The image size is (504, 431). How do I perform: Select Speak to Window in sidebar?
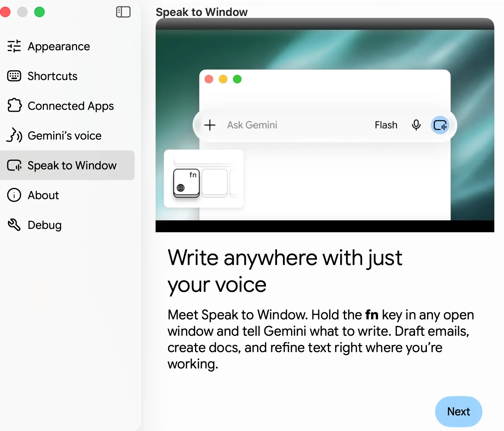[x=67, y=165]
